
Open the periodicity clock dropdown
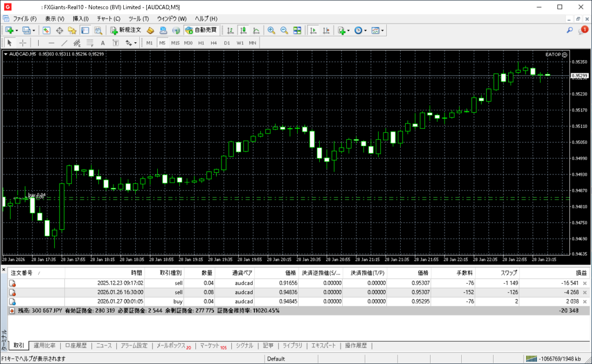pyautogui.click(x=366, y=30)
